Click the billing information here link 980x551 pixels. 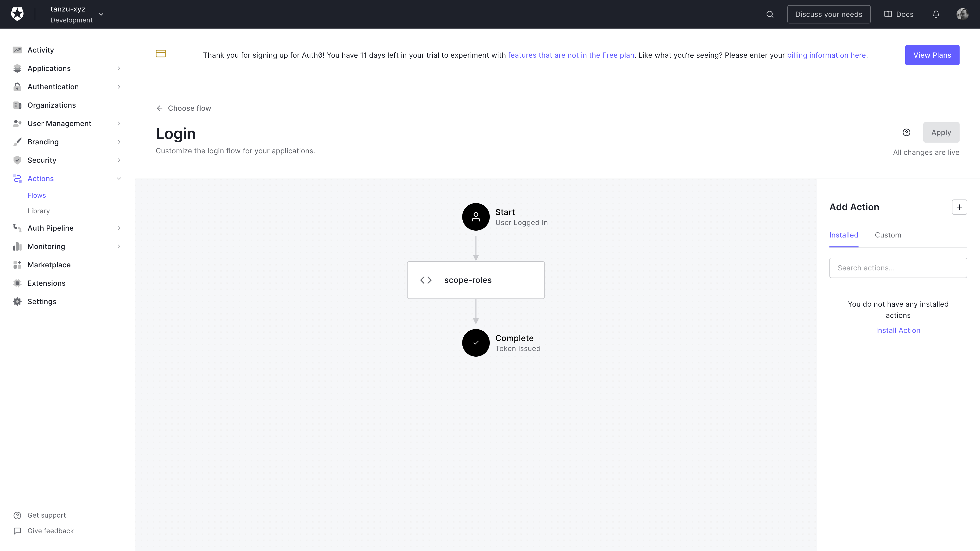[827, 55]
